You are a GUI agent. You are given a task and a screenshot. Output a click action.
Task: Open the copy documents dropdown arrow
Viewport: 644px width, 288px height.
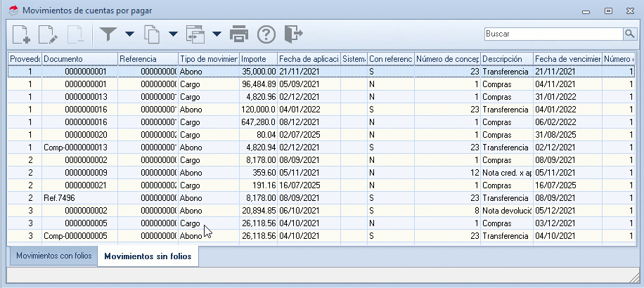coord(173,34)
